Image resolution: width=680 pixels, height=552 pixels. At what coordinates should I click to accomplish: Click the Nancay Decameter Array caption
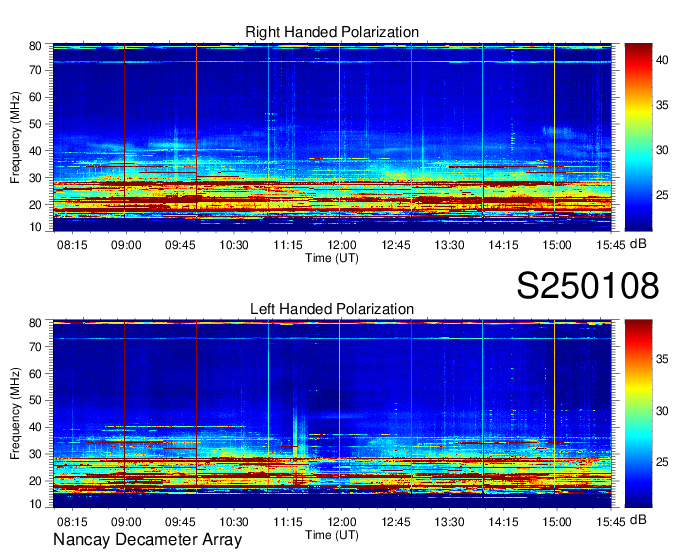147,539
